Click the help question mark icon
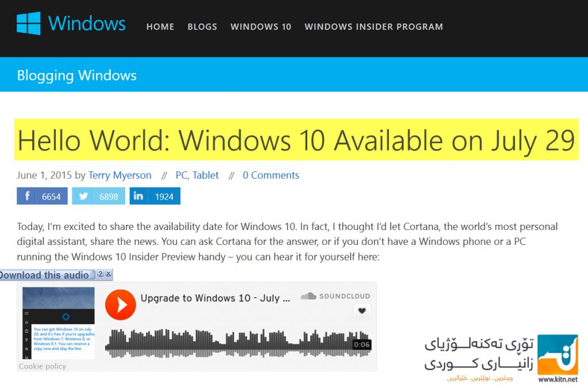The width and height of the screenshot is (588, 388). point(100,274)
